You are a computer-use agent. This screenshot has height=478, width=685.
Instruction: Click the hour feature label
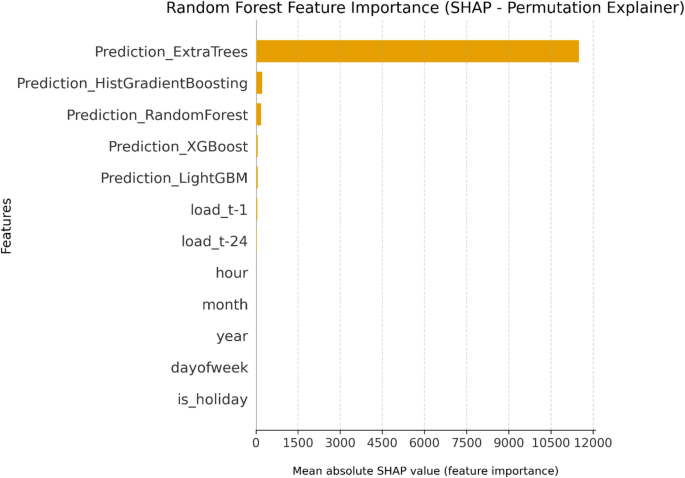tap(231, 273)
